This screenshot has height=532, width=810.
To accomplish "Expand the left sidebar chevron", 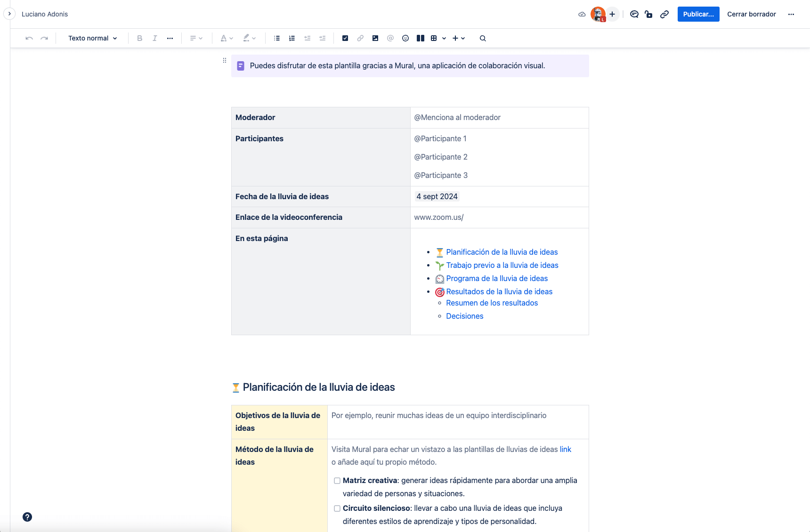I will tap(9, 14).
